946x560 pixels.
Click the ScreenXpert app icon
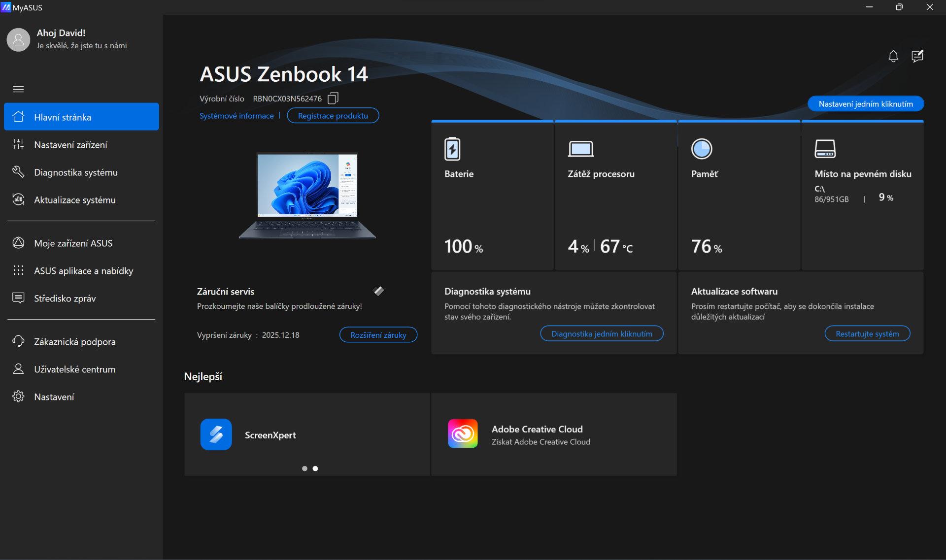[x=216, y=434]
